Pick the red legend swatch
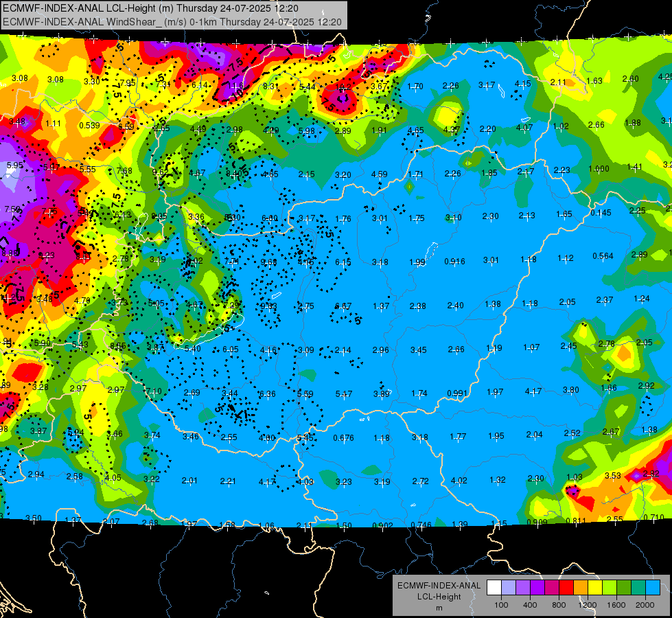672x618 pixels. [x=566, y=588]
